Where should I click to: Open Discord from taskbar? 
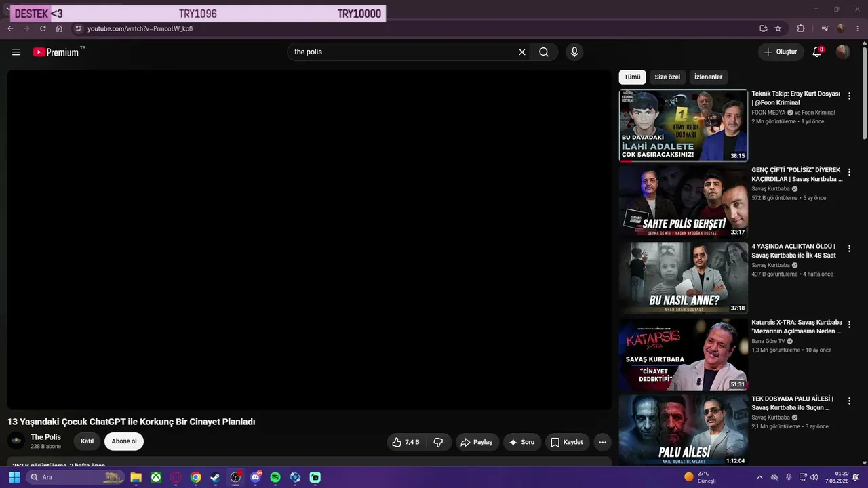(256, 477)
